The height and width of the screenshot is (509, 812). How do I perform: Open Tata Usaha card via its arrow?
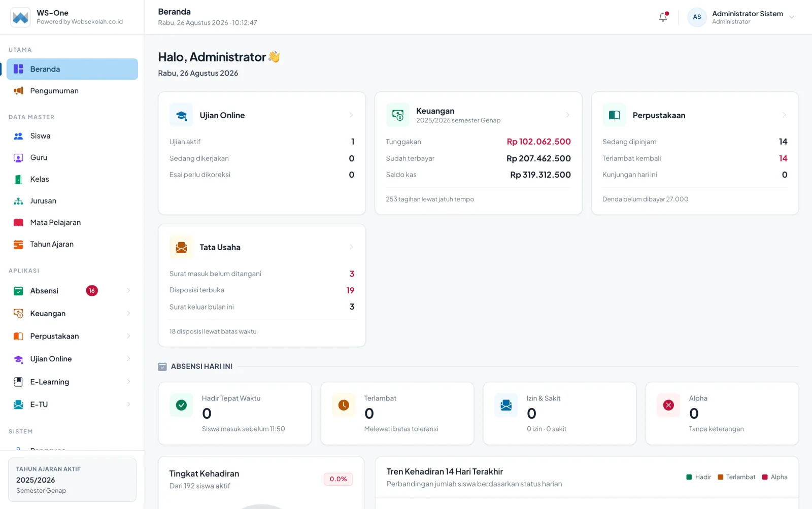[351, 247]
